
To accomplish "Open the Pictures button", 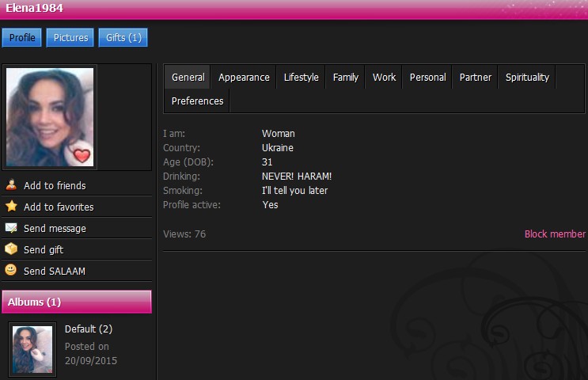I will pyautogui.click(x=70, y=37).
